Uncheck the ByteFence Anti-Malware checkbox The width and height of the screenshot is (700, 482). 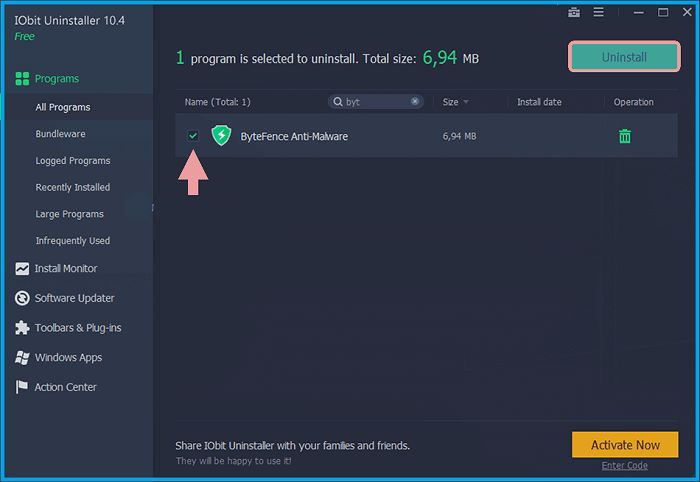pyautogui.click(x=193, y=136)
